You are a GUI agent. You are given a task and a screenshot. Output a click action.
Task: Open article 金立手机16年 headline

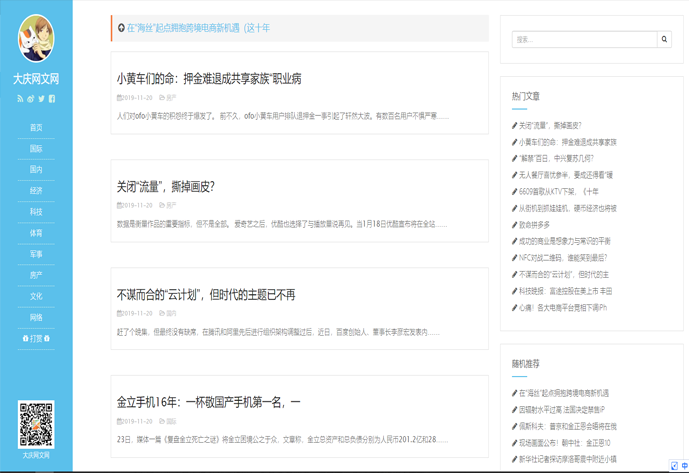[x=208, y=402]
